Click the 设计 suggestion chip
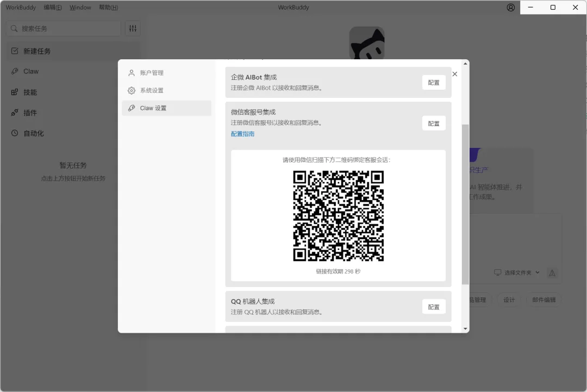 point(509,300)
